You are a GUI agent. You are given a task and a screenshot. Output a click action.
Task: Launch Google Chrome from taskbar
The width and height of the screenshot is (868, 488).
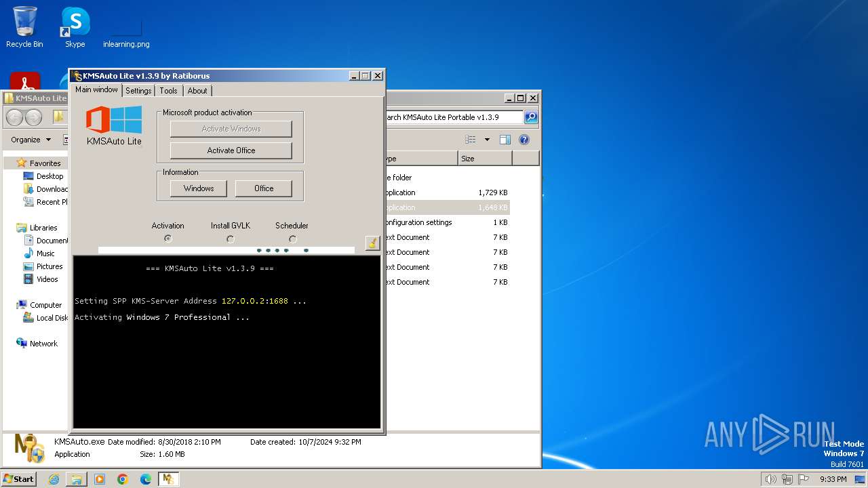tap(123, 479)
